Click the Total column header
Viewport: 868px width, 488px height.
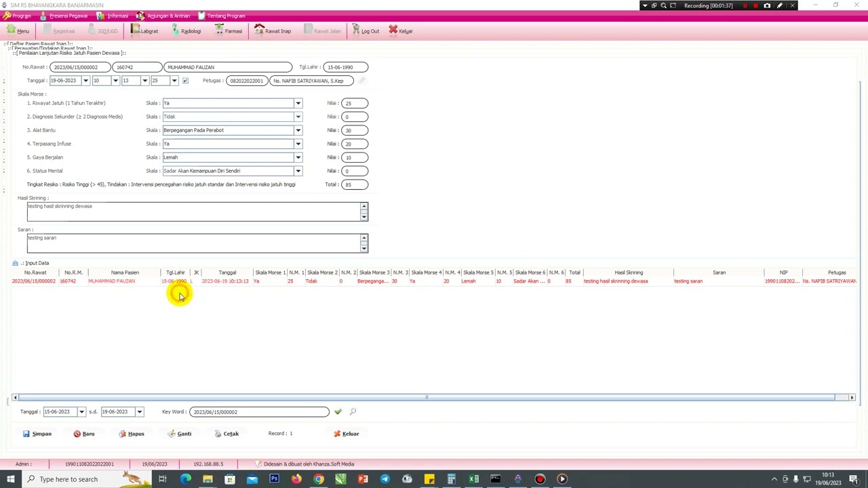(574, 272)
